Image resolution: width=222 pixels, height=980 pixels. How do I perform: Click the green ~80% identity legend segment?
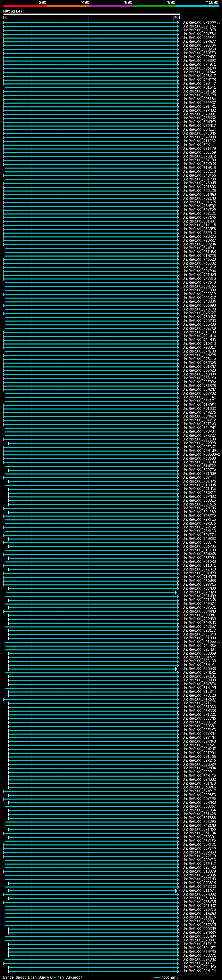click(154, 6)
